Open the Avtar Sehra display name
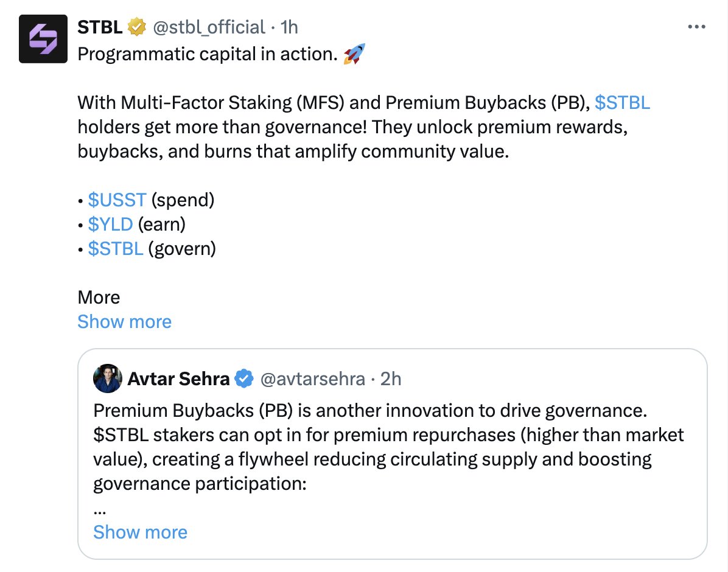This screenshot has width=728, height=572. coord(178,378)
